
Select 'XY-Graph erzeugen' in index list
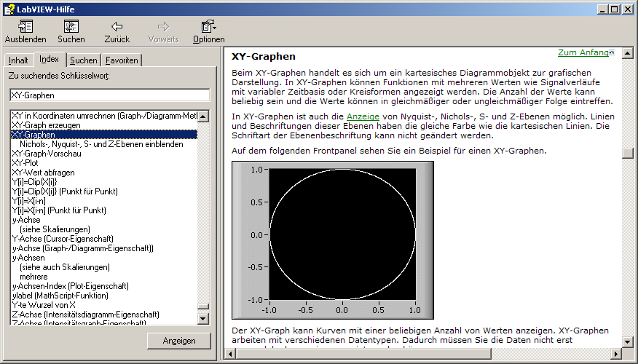pos(104,125)
